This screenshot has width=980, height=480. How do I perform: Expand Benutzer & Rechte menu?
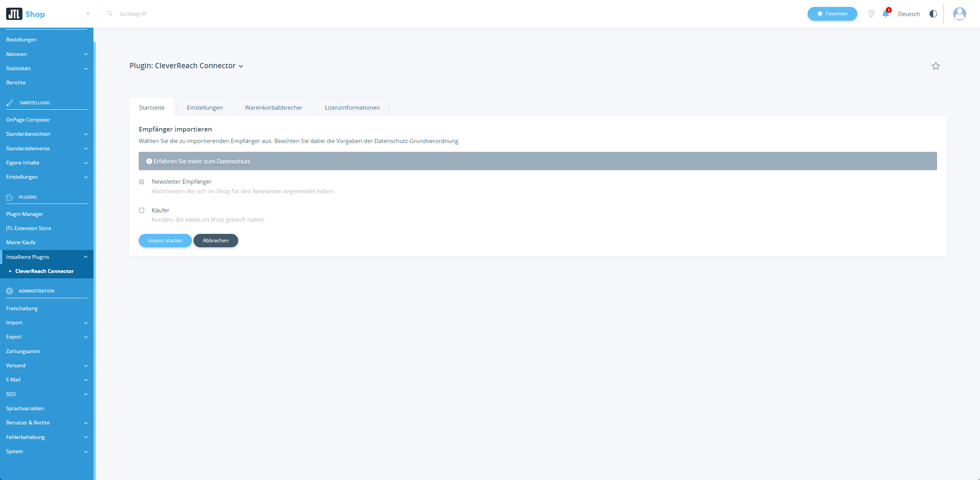point(47,422)
